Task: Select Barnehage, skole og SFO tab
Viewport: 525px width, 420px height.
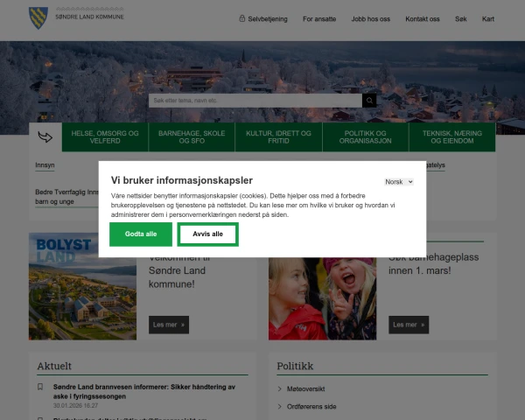Action: tap(192, 137)
